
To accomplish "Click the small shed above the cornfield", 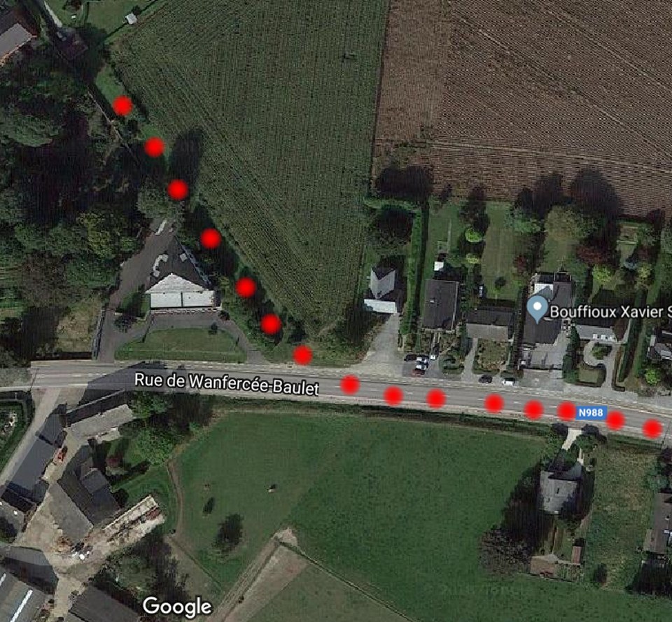I will tap(131, 18).
